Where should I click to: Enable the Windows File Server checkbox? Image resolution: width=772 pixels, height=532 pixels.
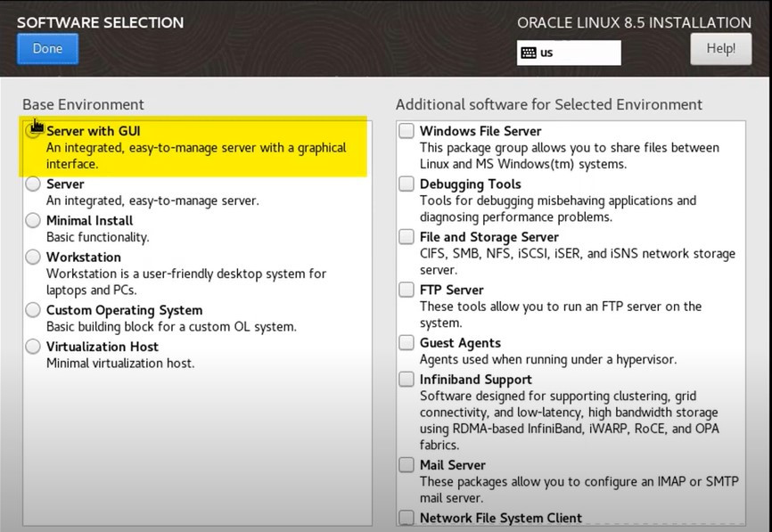click(407, 130)
